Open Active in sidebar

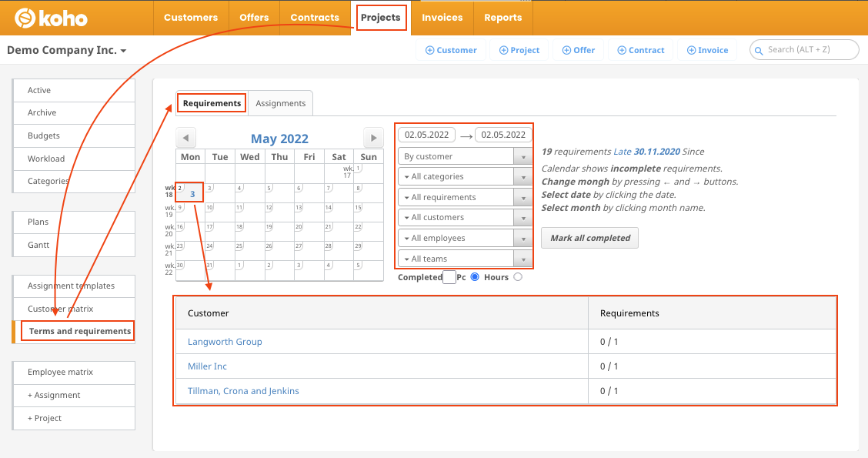(x=74, y=90)
